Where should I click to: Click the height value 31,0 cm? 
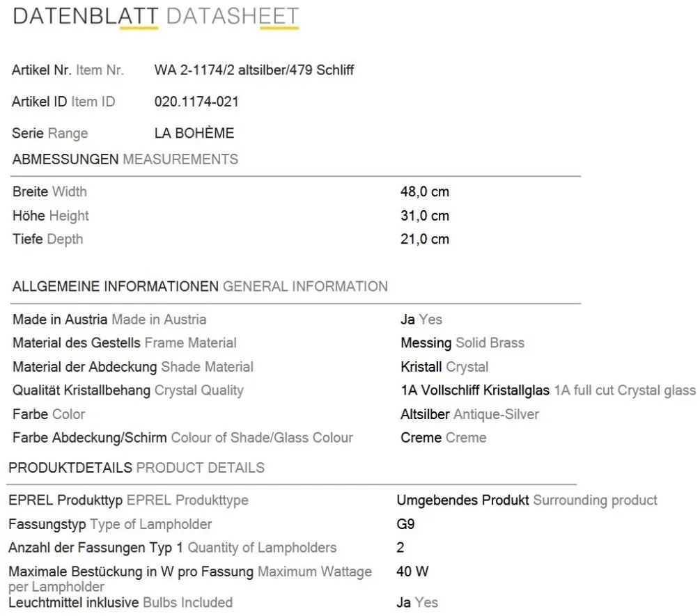pyautogui.click(x=425, y=216)
